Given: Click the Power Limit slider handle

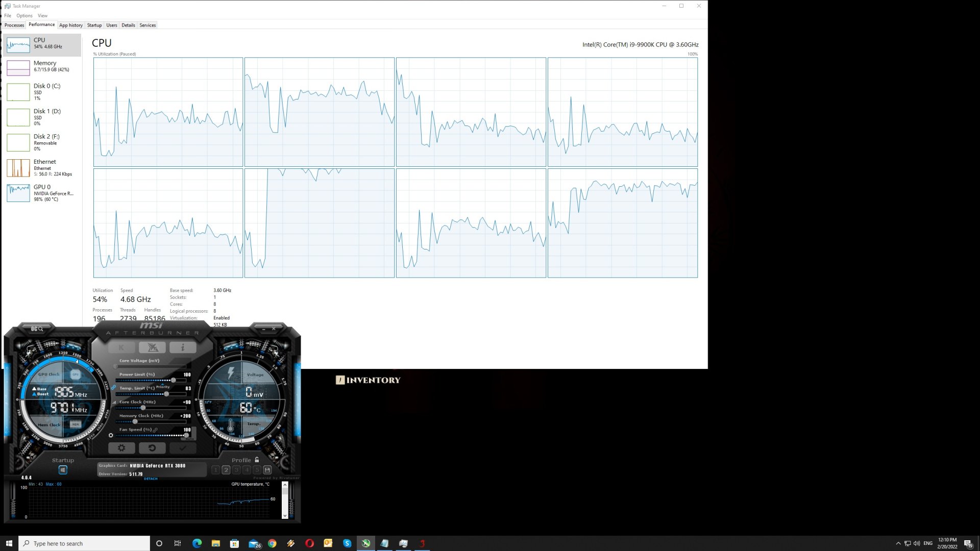Looking at the screenshot, I should 174,380.
